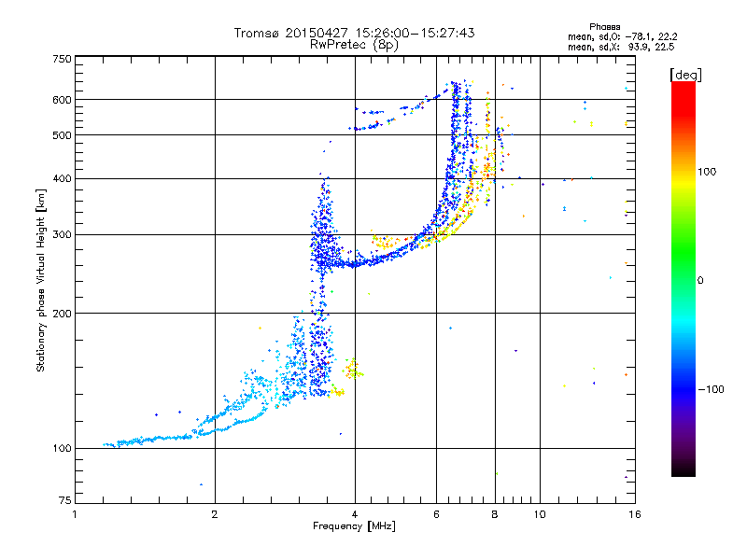Click the x-axis tick label '10'
The image size is (747, 560).
coord(540,514)
